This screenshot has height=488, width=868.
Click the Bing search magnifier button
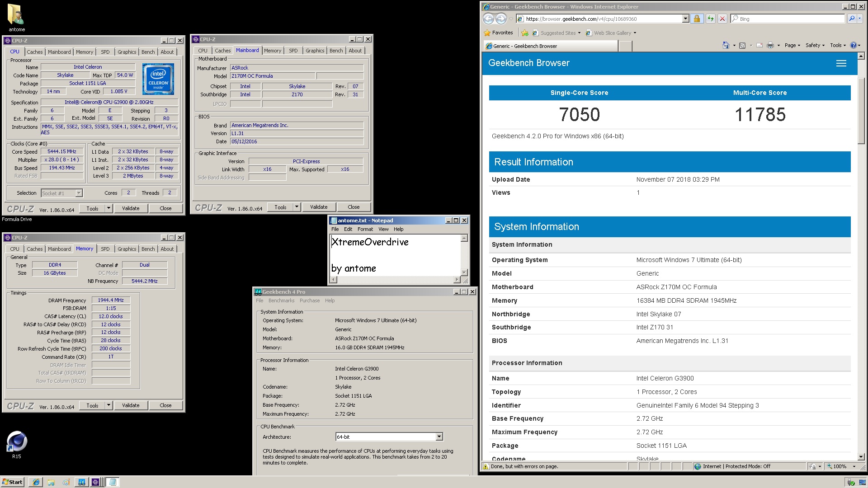(x=852, y=19)
